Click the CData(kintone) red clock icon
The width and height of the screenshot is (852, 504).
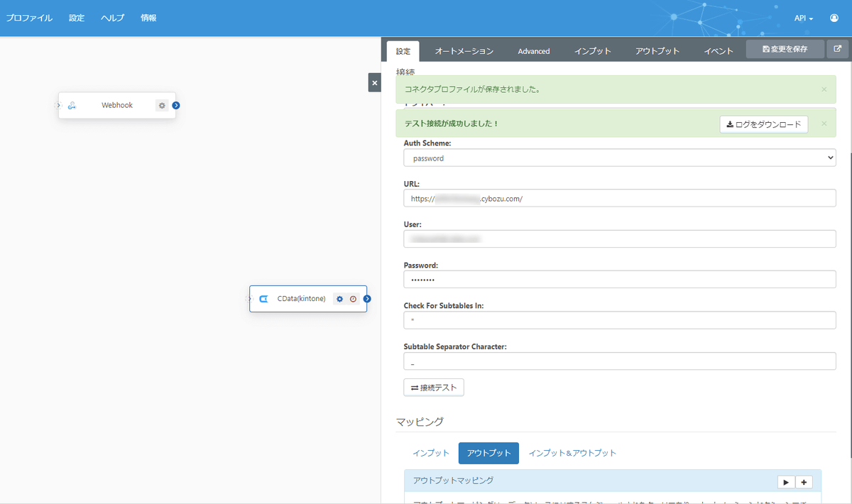(353, 299)
